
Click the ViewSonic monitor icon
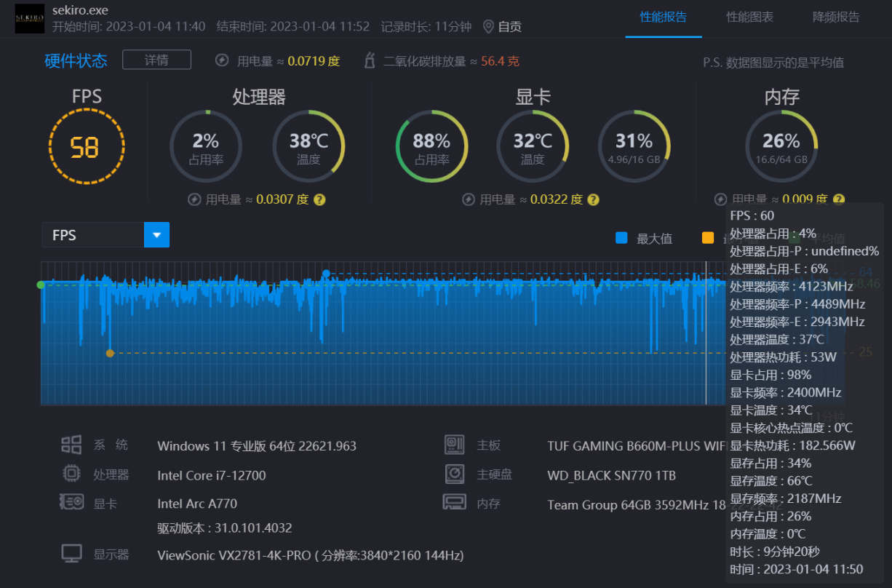(x=71, y=554)
